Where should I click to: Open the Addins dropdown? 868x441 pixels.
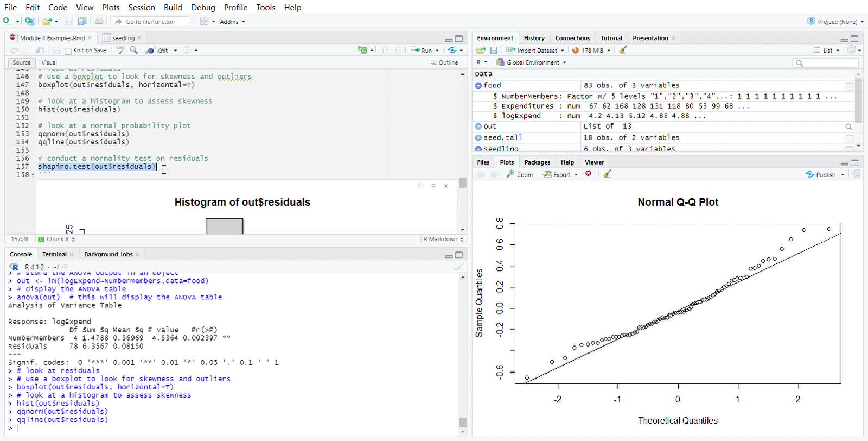(232, 22)
